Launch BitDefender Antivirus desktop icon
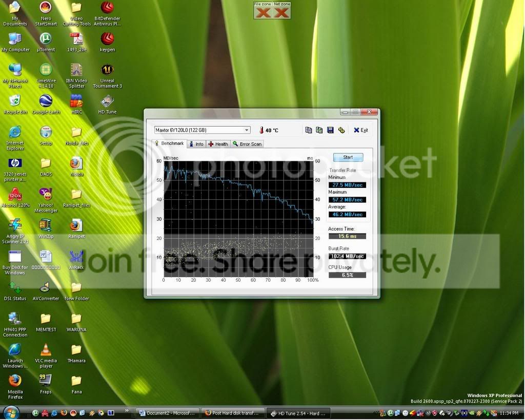Screen dimensions: 525x420 point(107,14)
